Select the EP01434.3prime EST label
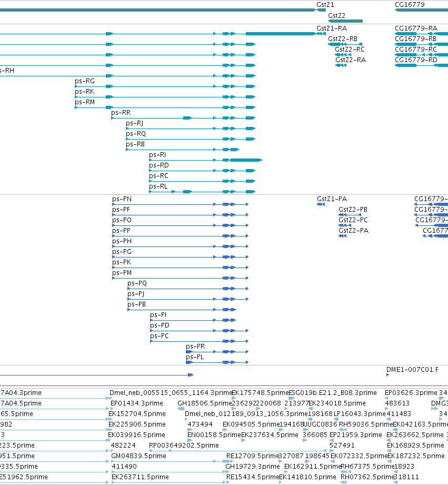This screenshot has width=448, height=485. click(137, 403)
